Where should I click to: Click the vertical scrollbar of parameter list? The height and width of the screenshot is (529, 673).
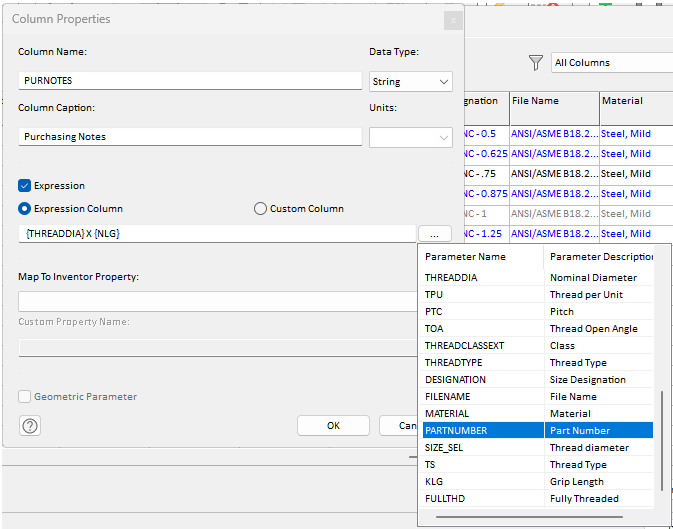point(661,440)
